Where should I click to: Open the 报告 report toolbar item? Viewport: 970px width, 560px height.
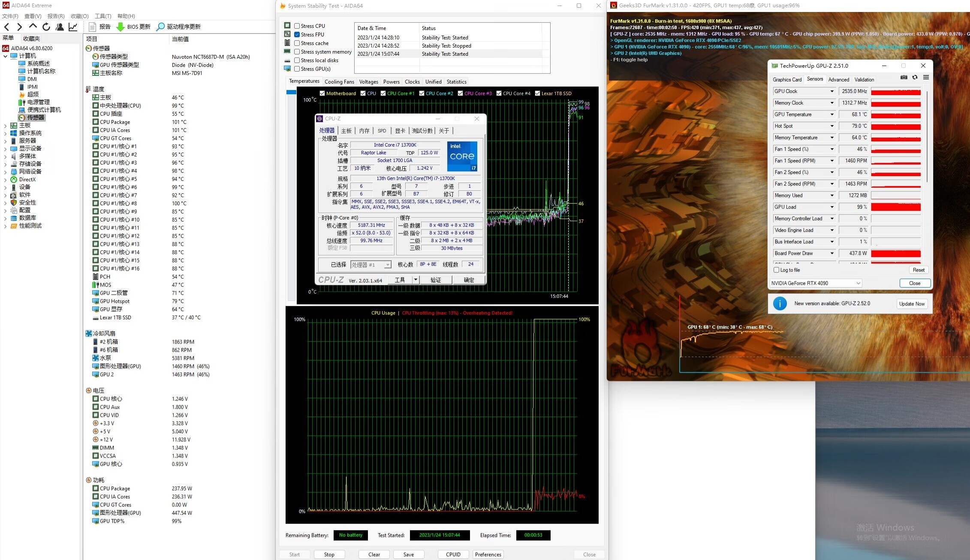(x=99, y=27)
